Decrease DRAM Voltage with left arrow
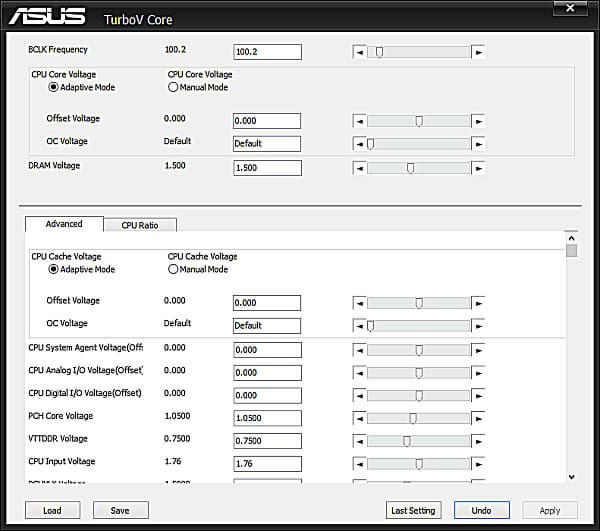Screen dimensions: 600x531 pos(360,168)
